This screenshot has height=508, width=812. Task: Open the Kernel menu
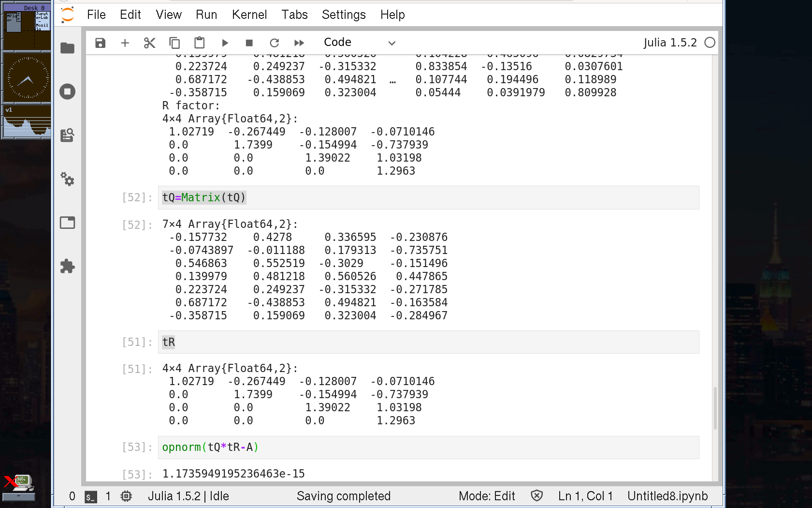click(249, 15)
